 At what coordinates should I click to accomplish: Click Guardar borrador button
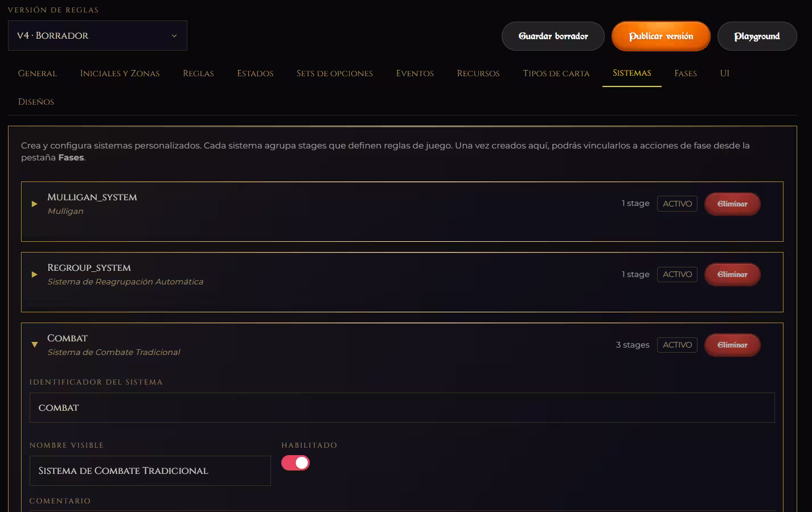coord(553,36)
